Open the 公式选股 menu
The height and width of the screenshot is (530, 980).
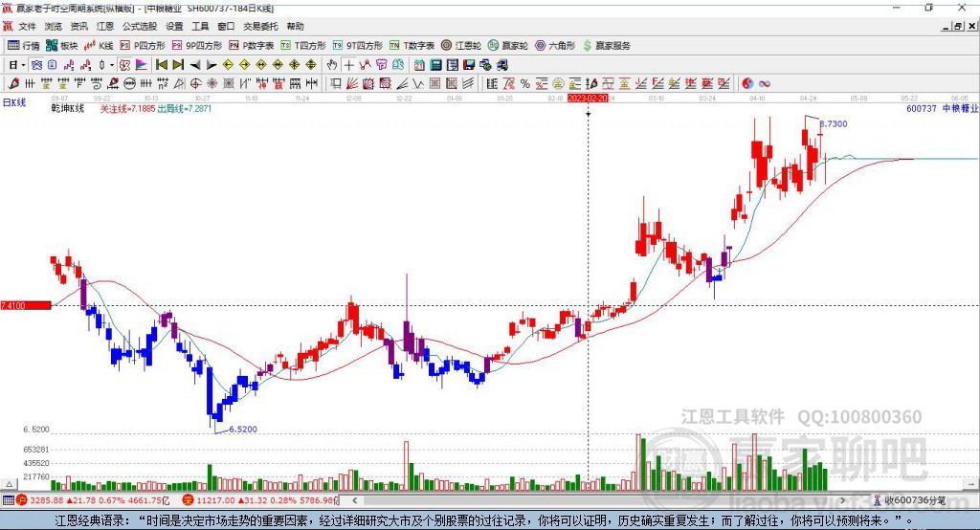[x=140, y=26]
